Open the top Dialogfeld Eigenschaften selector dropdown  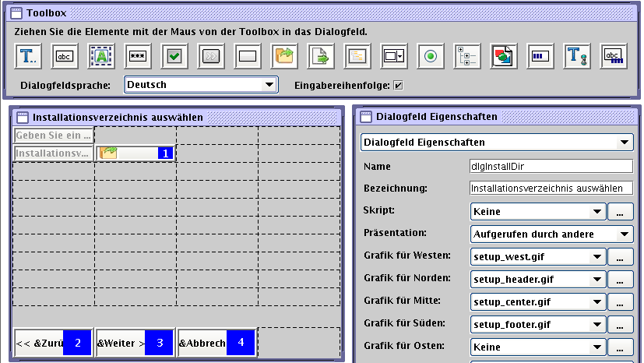tap(497, 143)
